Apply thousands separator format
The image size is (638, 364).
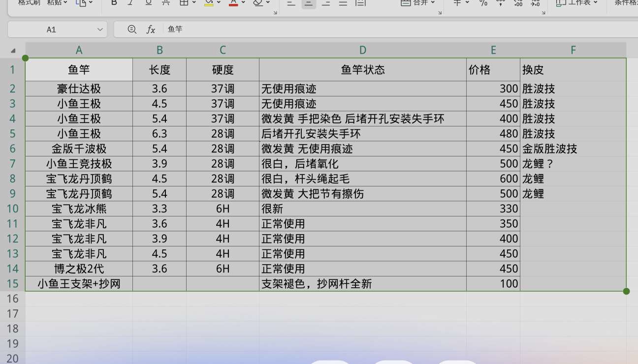click(501, 2)
